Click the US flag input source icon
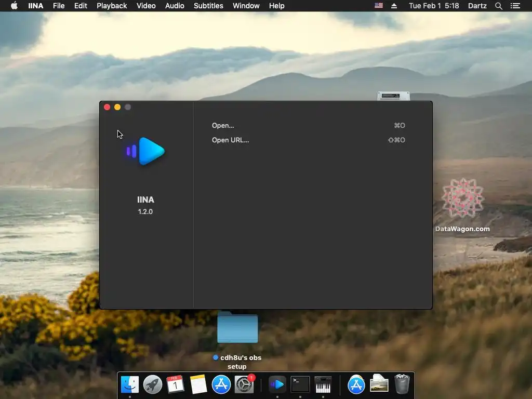Image resolution: width=532 pixels, height=399 pixels. coord(379,6)
